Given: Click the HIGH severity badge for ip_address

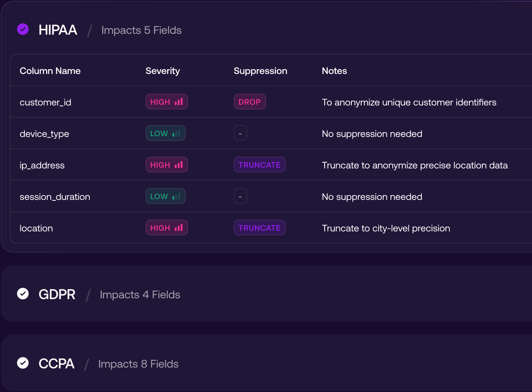Looking at the screenshot, I should pos(166,165).
